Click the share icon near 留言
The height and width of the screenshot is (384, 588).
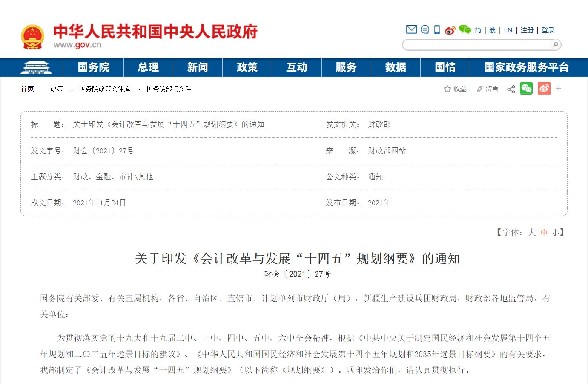click(x=511, y=89)
